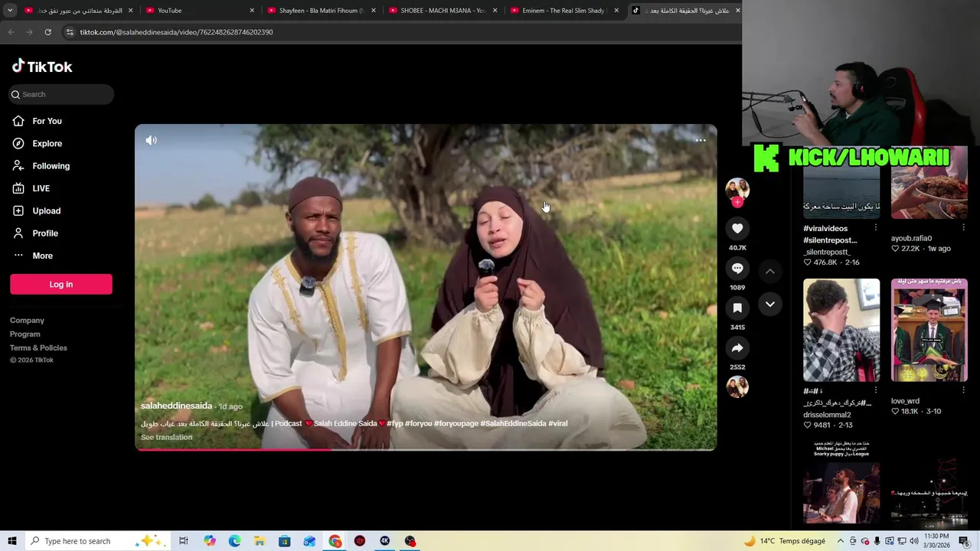
Task: Open the 4K app icon on taskbar
Action: [384, 541]
